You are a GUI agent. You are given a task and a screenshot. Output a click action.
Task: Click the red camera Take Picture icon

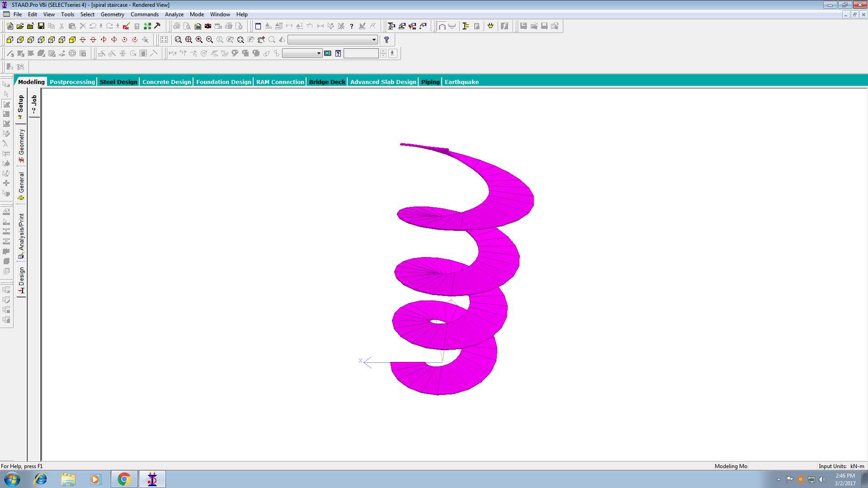click(208, 26)
